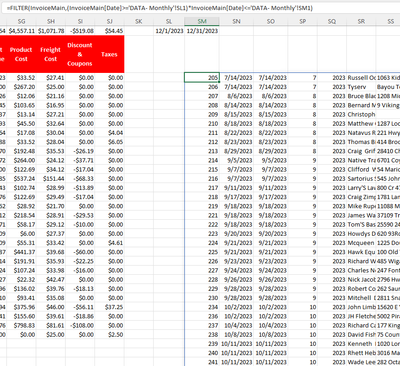
Task: Select the discount cell -$108.00
Action: click(80, 325)
